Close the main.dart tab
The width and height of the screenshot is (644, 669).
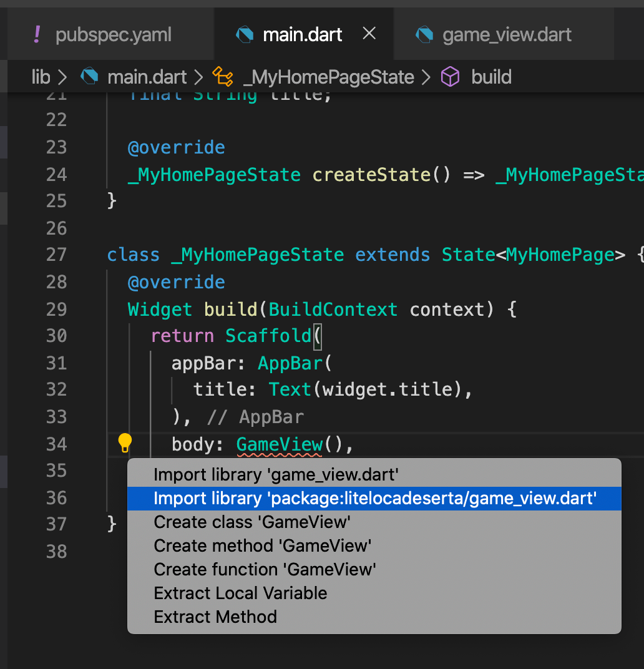[369, 34]
